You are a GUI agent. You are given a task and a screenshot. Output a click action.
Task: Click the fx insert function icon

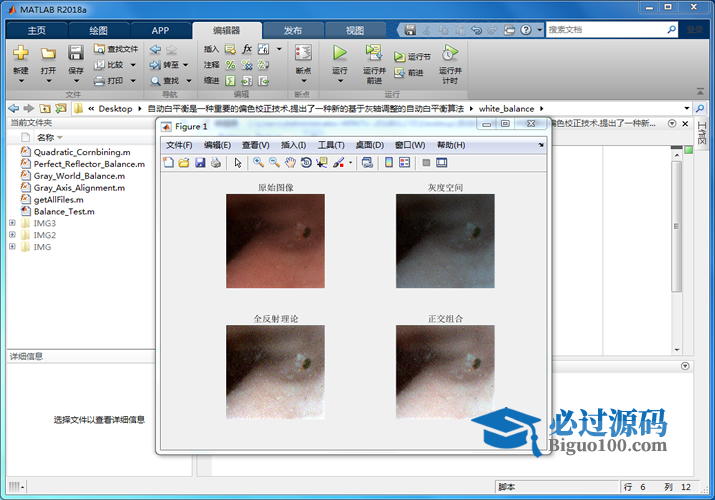coord(247,49)
